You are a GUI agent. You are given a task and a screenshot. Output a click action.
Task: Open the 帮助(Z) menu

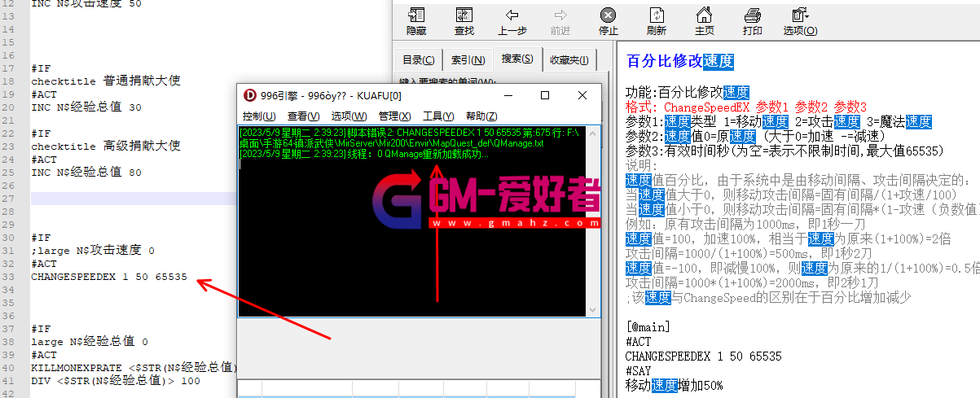tap(481, 116)
